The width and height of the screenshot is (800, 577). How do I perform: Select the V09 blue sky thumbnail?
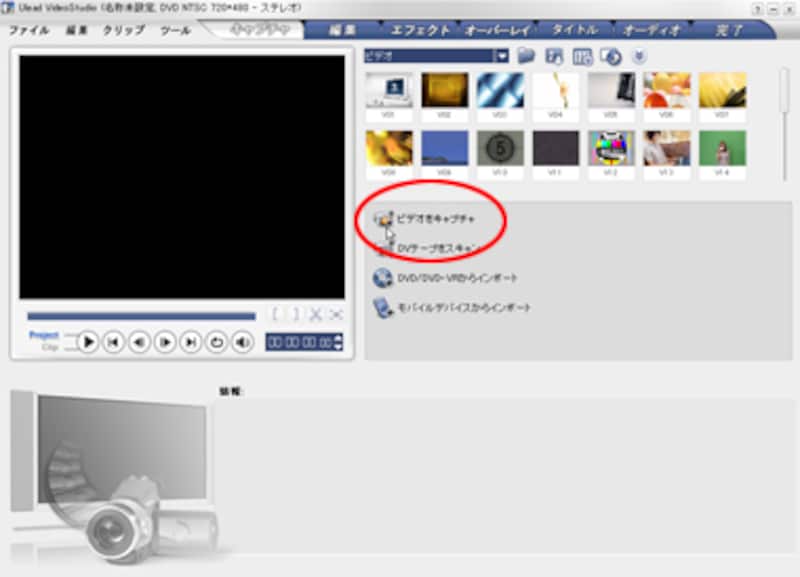[444, 148]
